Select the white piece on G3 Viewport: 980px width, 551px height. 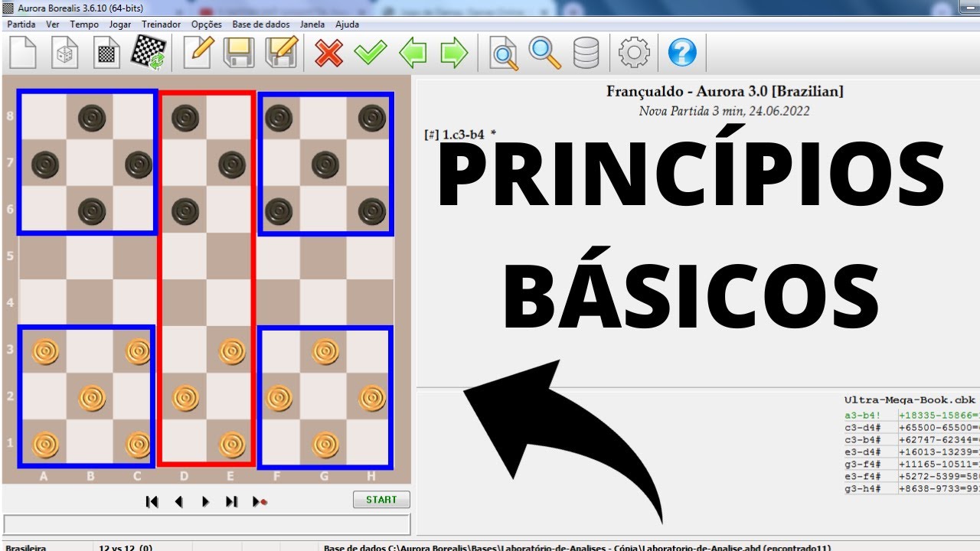click(x=325, y=351)
